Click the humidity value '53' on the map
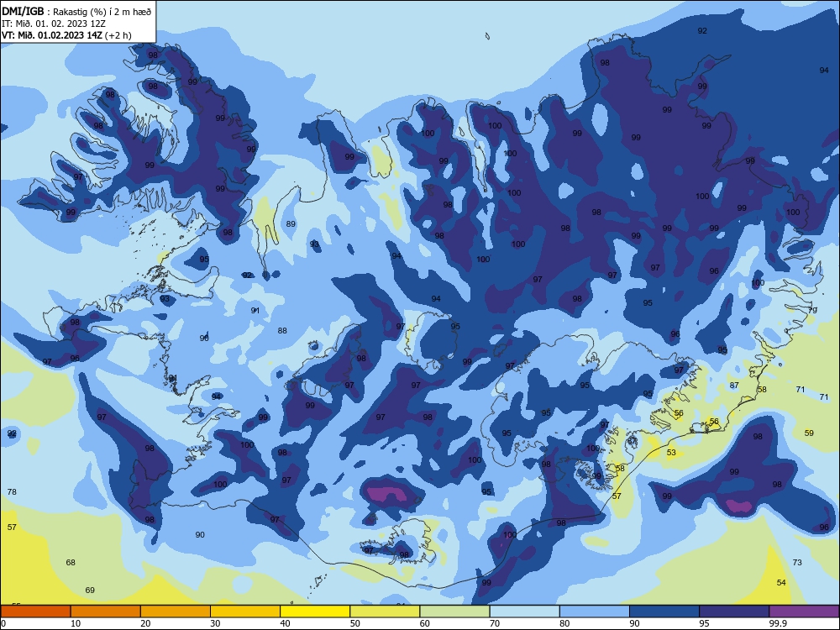 click(671, 453)
